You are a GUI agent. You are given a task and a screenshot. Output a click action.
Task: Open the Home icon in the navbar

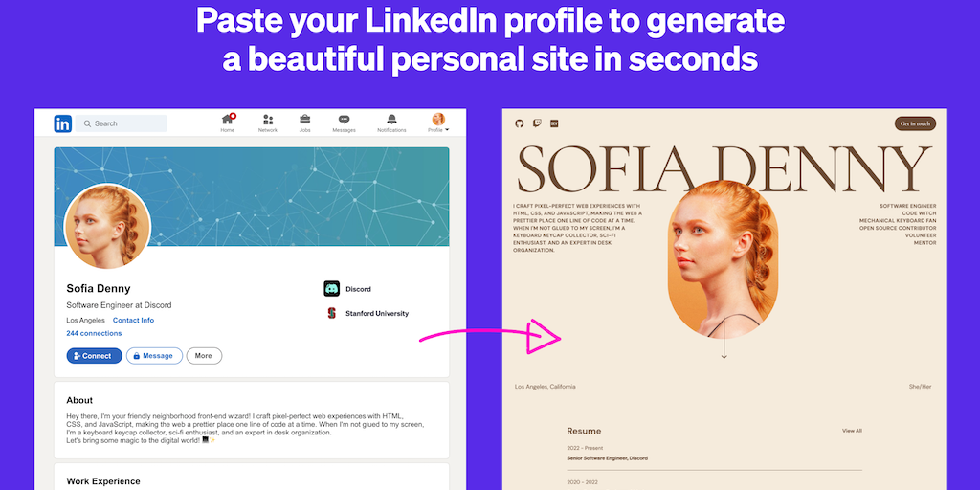click(x=228, y=121)
